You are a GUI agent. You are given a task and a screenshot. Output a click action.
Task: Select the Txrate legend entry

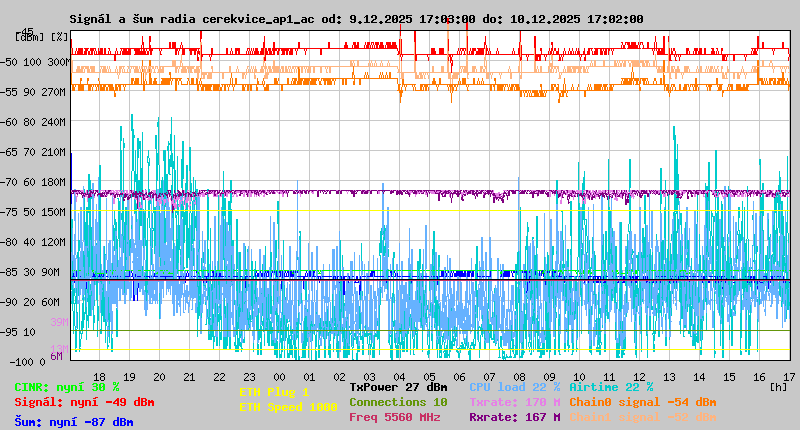click(514, 402)
